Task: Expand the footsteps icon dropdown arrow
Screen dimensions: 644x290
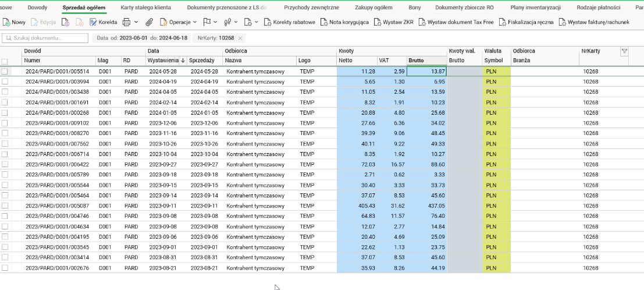Action: pos(236,22)
